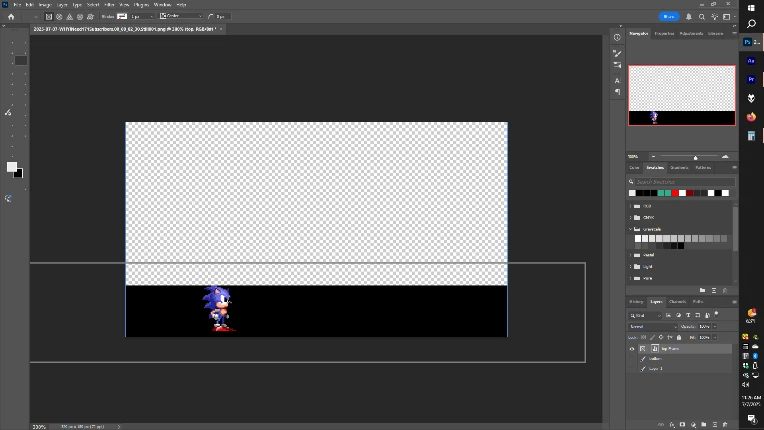The width and height of the screenshot is (764, 430).
Task: Open the Kind layer filter dropdown
Action: (x=645, y=316)
